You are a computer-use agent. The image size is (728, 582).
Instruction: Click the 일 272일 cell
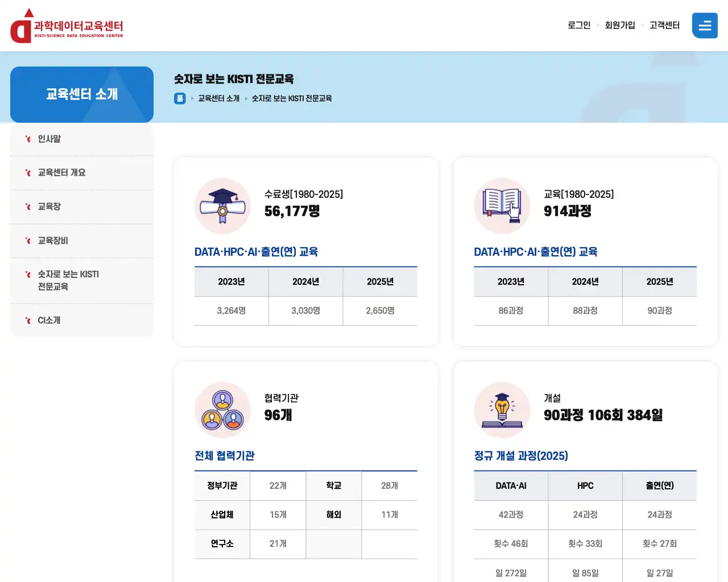coord(511,572)
